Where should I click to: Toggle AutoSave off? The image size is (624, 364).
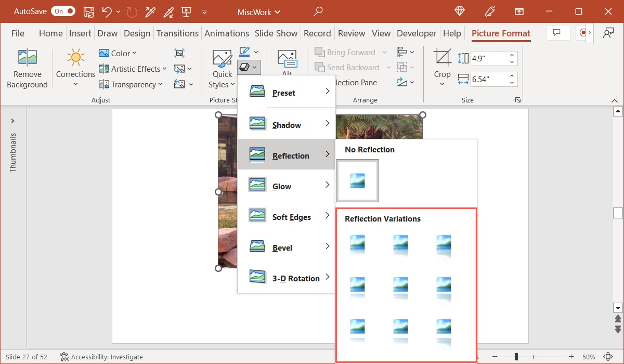coord(63,11)
